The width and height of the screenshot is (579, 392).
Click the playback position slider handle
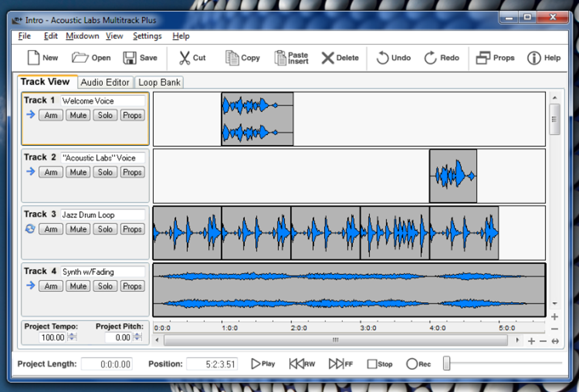pos(447,363)
